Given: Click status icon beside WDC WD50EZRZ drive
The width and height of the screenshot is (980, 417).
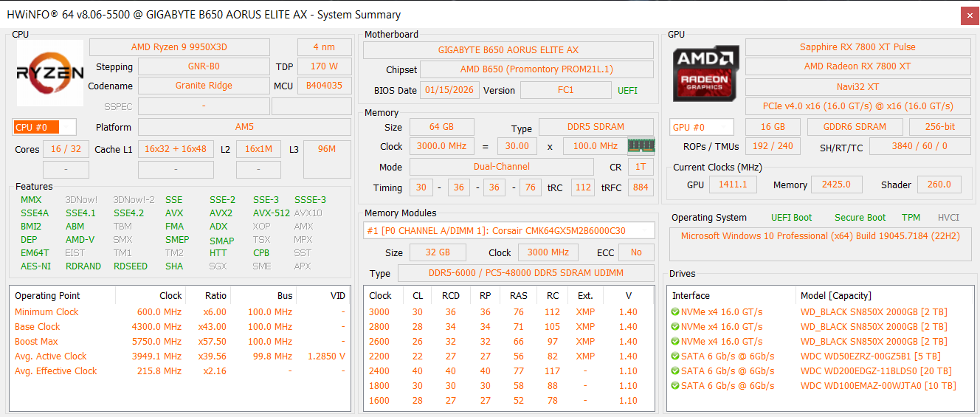Looking at the screenshot, I should [675, 356].
